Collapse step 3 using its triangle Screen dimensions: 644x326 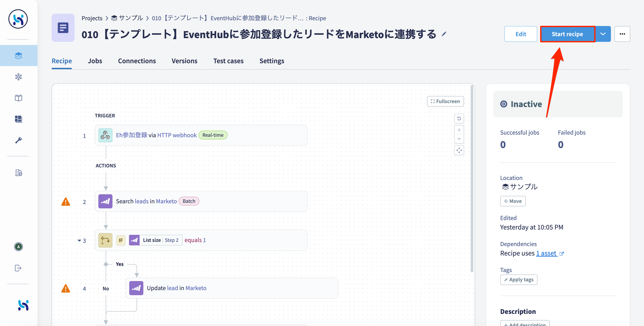[x=79, y=241]
